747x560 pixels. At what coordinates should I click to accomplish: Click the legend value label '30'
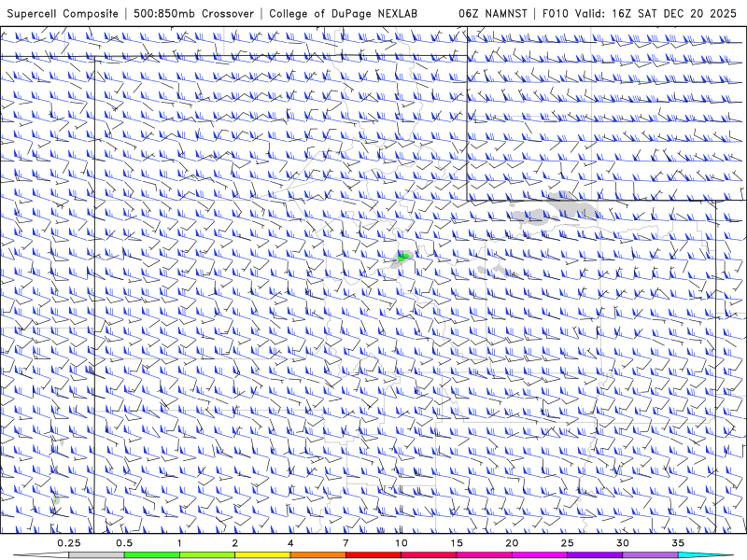pyautogui.click(x=623, y=543)
